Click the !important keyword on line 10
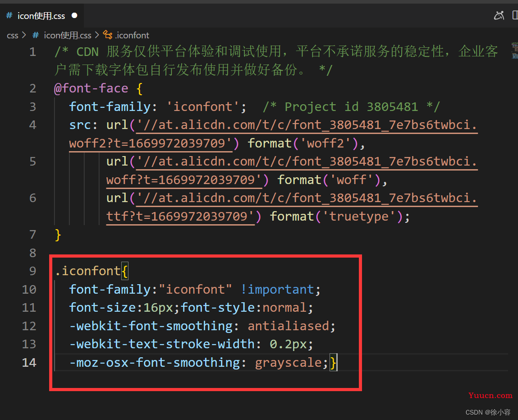Screen dimensions: 518x420 (x=277, y=290)
